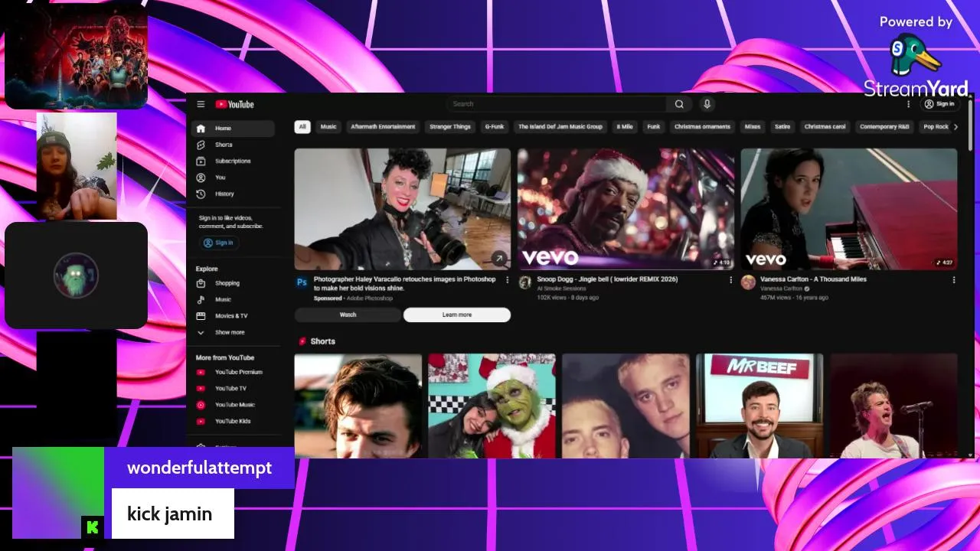The width and height of the screenshot is (980, 551).
Task: Click the external-link arrow on the ad thumbnail
Action: [499, 259]
